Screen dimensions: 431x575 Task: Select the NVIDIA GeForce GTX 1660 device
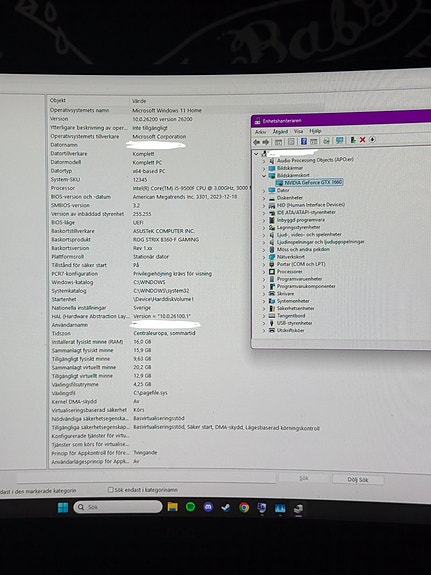pyautogui.click(x=313, y=182)
